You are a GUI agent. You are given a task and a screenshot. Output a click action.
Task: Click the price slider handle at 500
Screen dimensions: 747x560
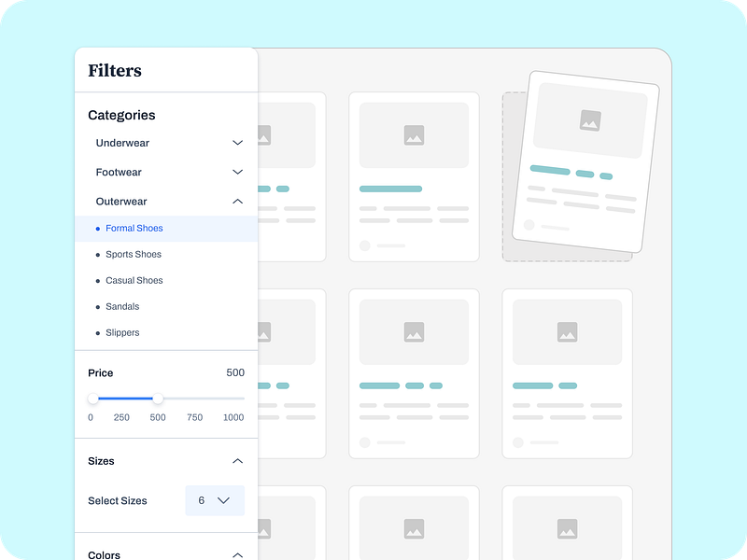[158, 399]
